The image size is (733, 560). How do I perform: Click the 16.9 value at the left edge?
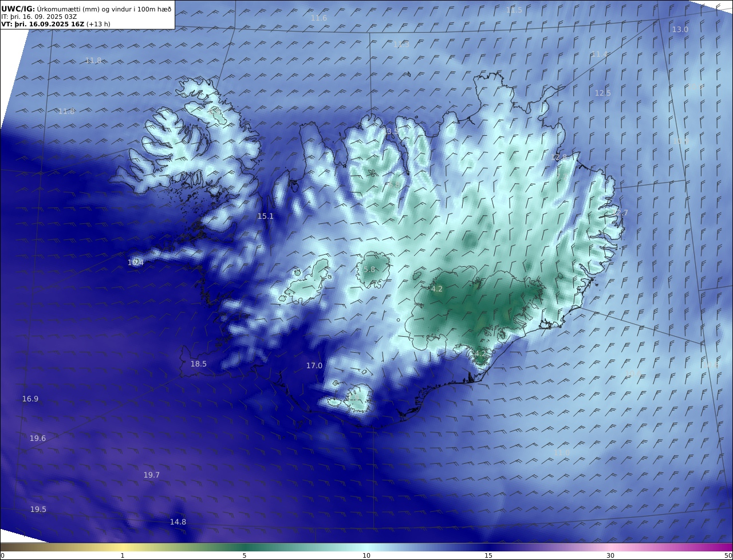click(30, 399)
